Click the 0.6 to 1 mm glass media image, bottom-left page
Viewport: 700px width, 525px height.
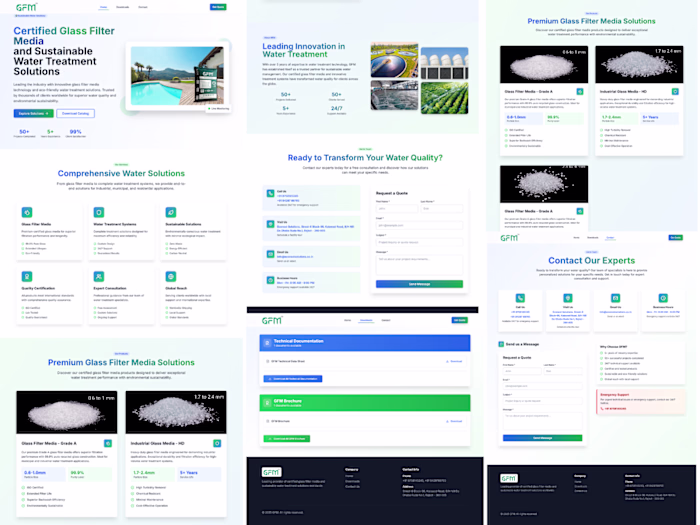coord(67,412)
